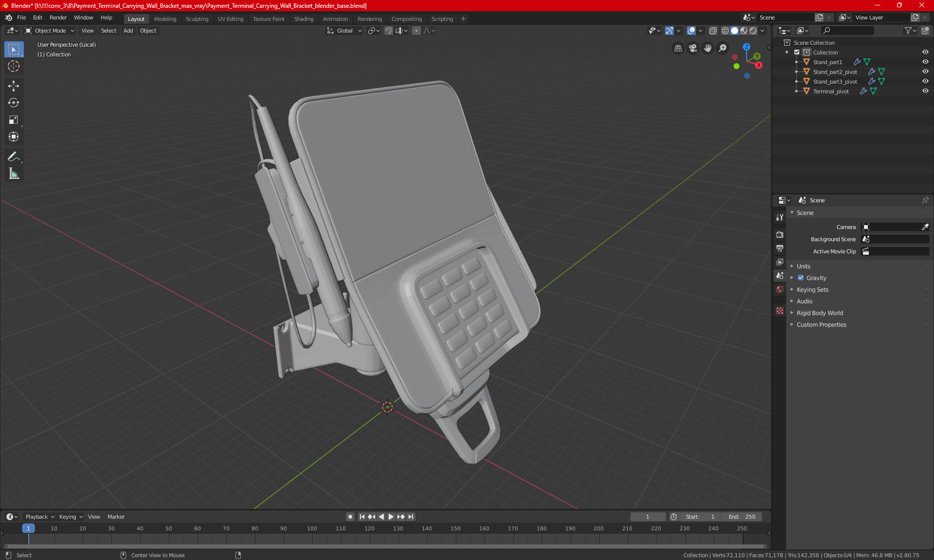Play the animation forward

click(391, 517)
